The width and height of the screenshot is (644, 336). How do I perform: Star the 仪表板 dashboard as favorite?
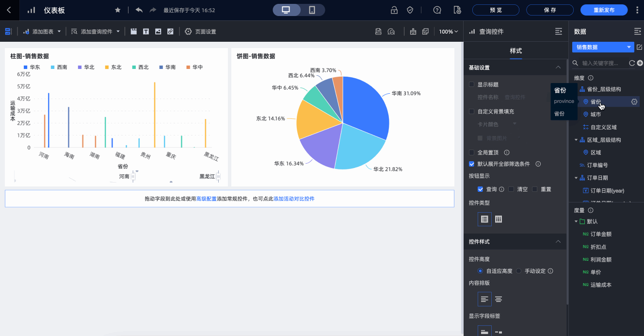[x=118, y=10]
